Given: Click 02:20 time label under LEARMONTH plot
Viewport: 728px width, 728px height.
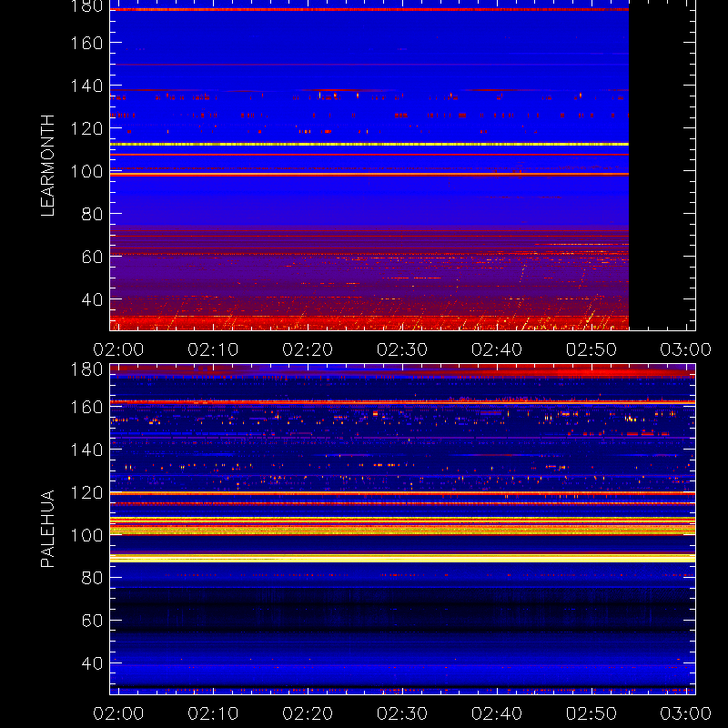Looking at the screenshot, I should click(308, 349).
